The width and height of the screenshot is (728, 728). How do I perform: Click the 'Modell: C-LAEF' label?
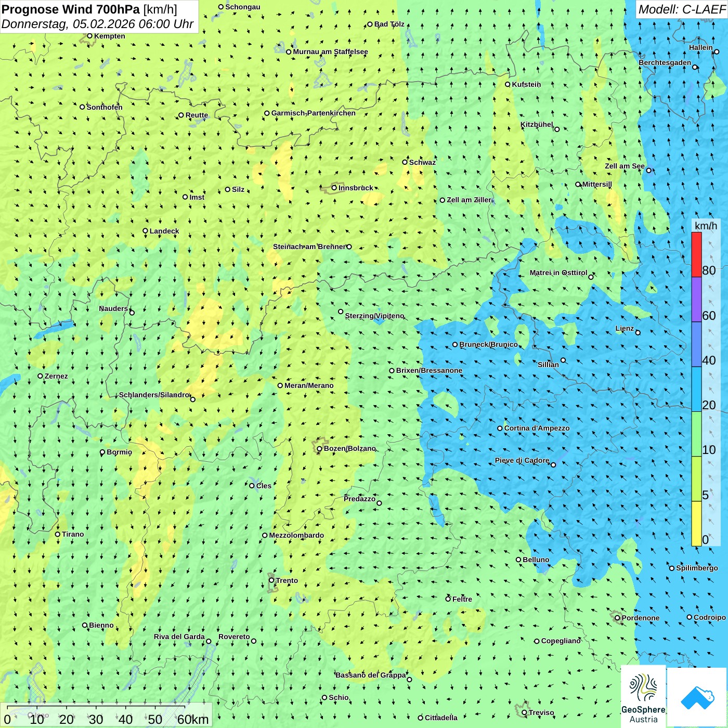(x=682, y=9)
